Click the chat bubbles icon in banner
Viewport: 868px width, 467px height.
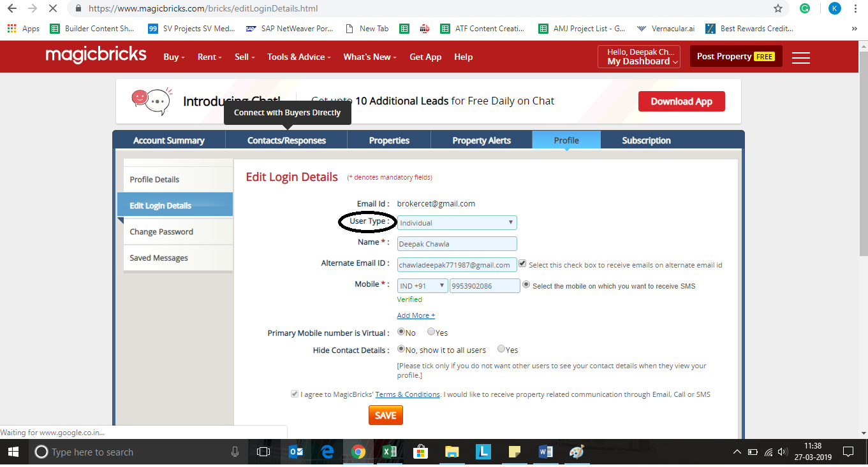(x=151, y=101)
